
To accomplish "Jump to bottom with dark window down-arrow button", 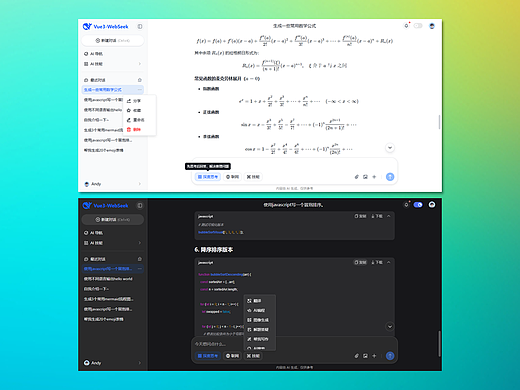I will point(390,327).
